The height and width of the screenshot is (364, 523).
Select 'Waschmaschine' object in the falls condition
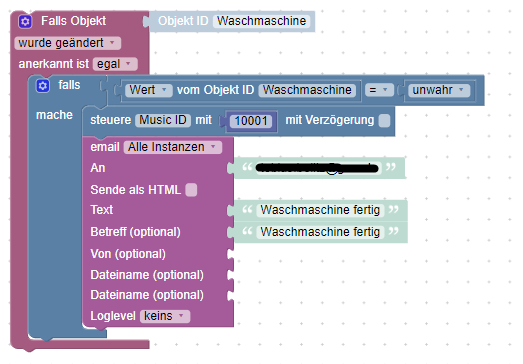coord(307,90)
